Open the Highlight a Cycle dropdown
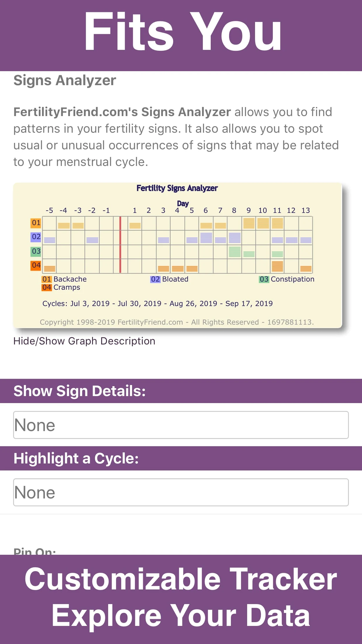 click(181, 492)
